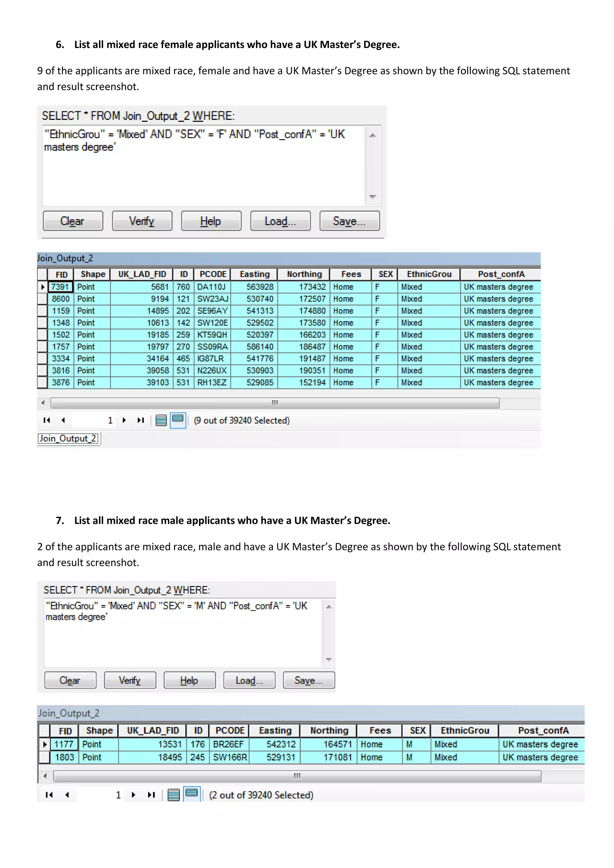Go to previous record in upper table

[x=63, y=420]
